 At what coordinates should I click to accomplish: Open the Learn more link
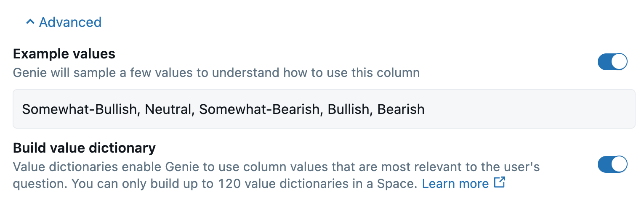point(455,184)
